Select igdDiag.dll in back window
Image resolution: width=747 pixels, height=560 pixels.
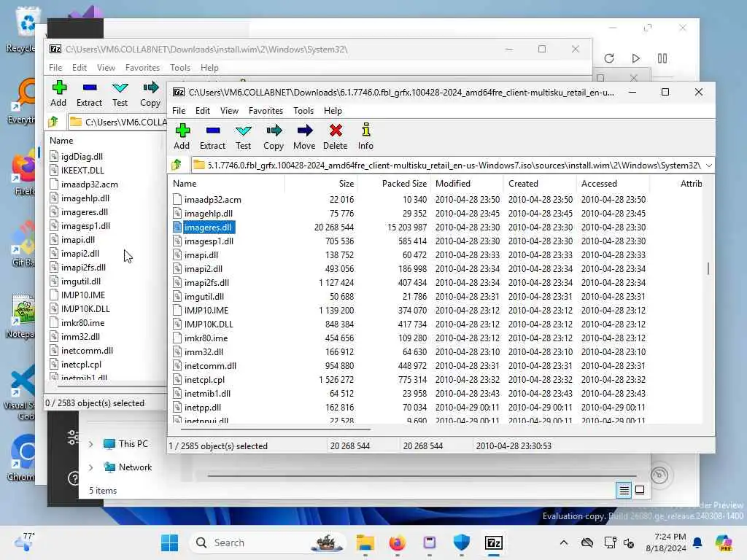pyautogui.click(x=82, y=157)
